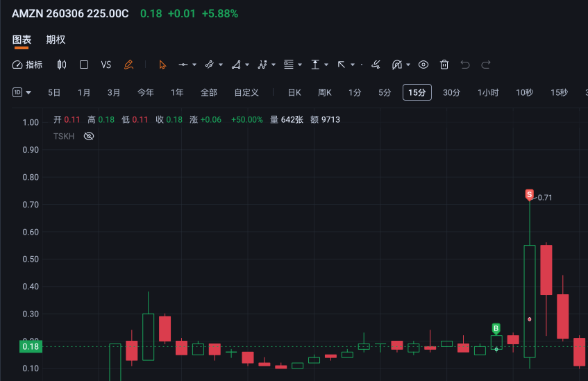
Task: Click the green B buy marker
Action: tap(496, 329)
